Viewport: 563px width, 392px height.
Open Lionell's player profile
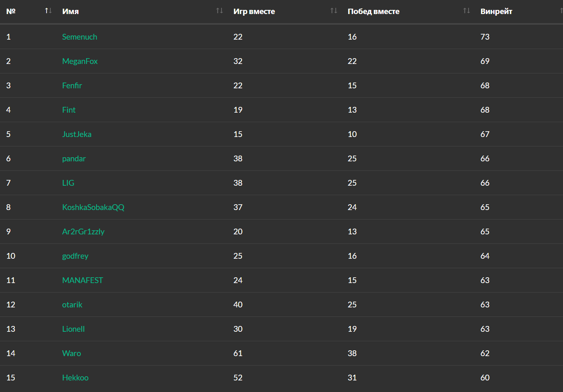[x=73, y=329]
